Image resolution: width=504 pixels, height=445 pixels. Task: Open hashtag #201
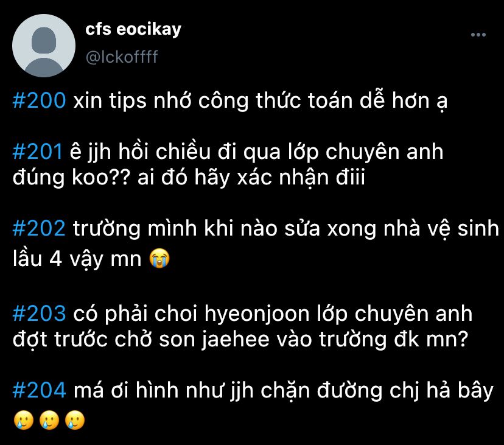coord(37,152)
